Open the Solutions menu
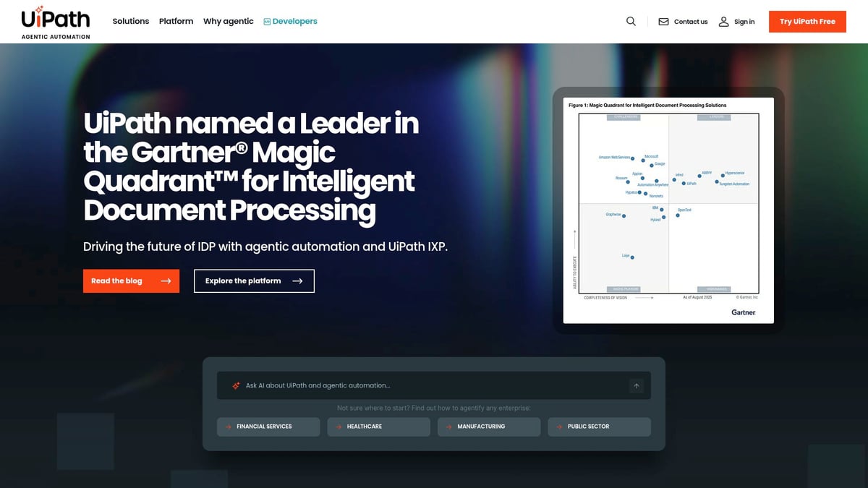The height and width of the screenshot is (488, 868). coord(131,22)
